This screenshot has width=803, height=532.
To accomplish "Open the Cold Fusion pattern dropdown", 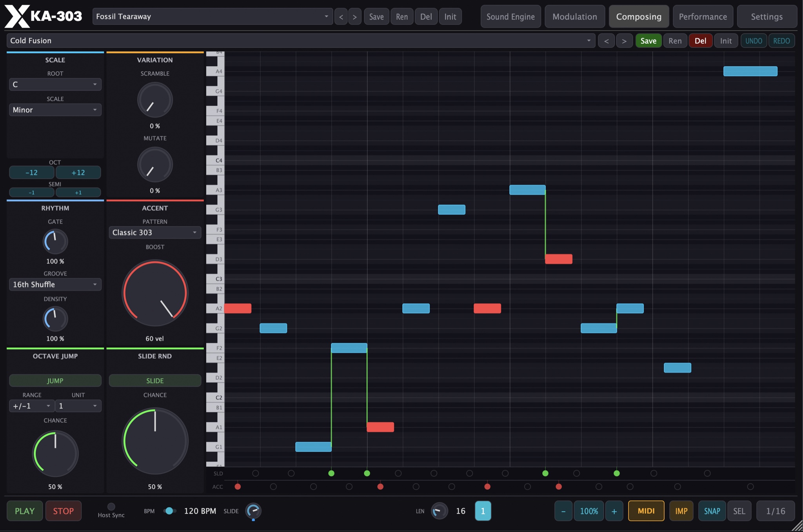I will pyautogui.click(x=301, y=41).
